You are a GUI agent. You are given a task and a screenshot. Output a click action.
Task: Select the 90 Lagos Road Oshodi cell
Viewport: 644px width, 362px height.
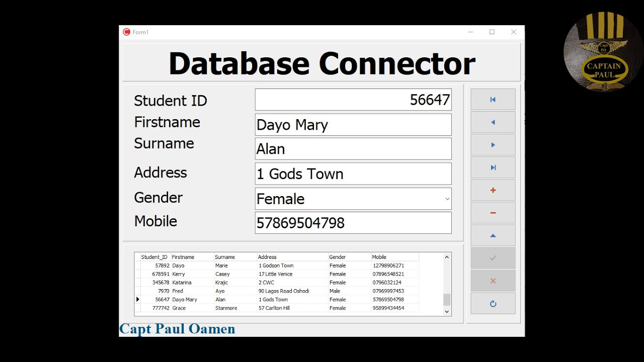tap(293, 291)
